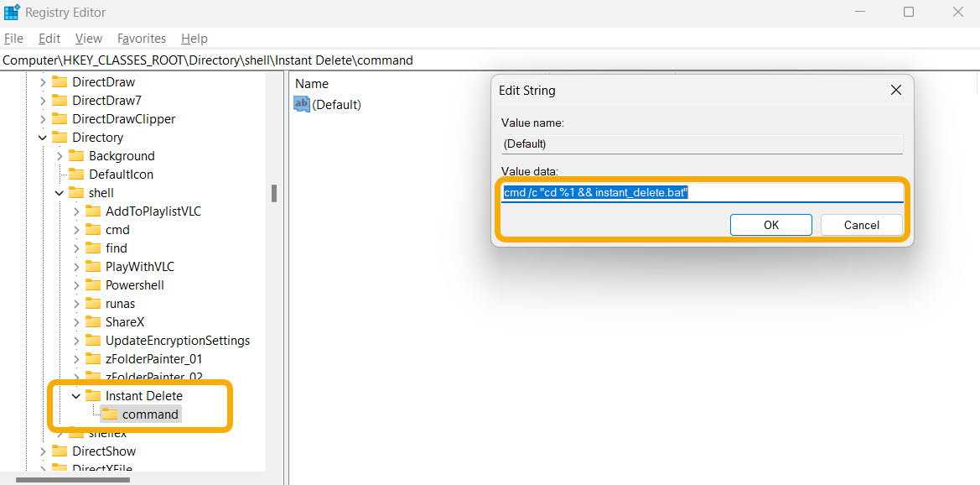Click the Powershell key folder icon
This screenshot has height=485, width=980.
tap(93, 284)
